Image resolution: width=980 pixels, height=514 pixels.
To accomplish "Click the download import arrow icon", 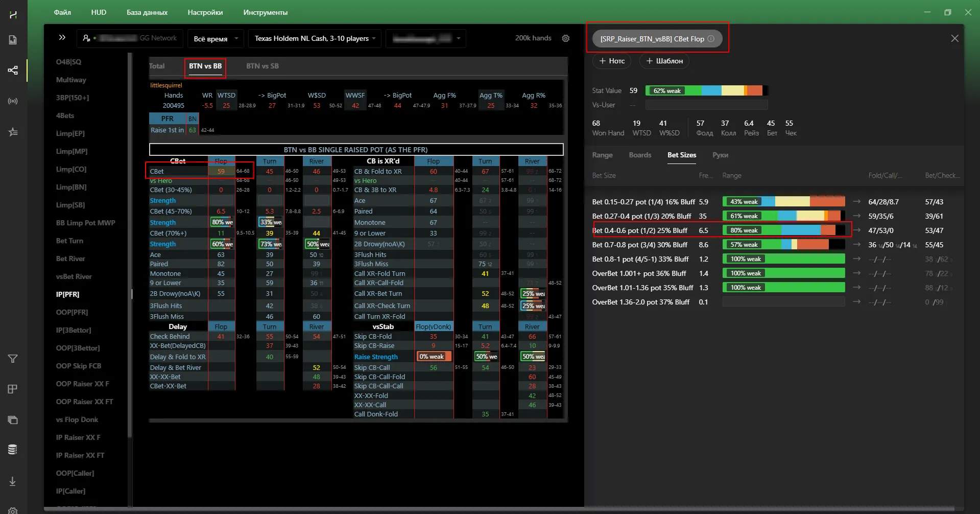I will pyautogui.click(x=13, y=481).
